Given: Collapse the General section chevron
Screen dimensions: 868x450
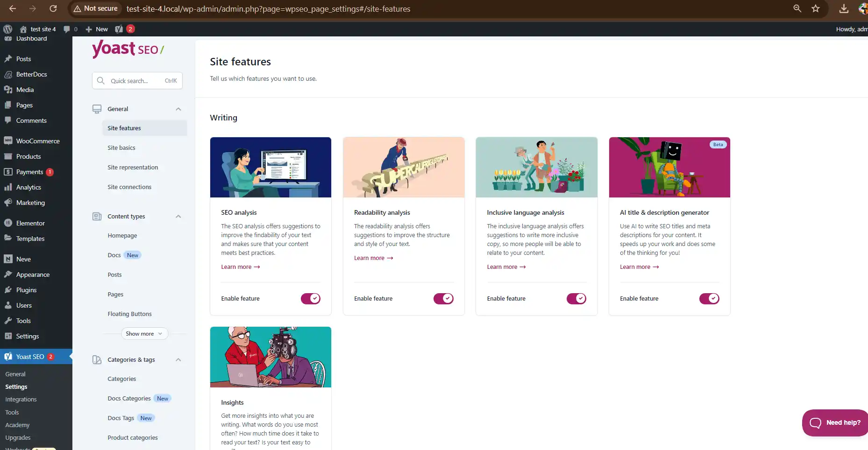Looking at the screenshot, I should click(178, 109).
